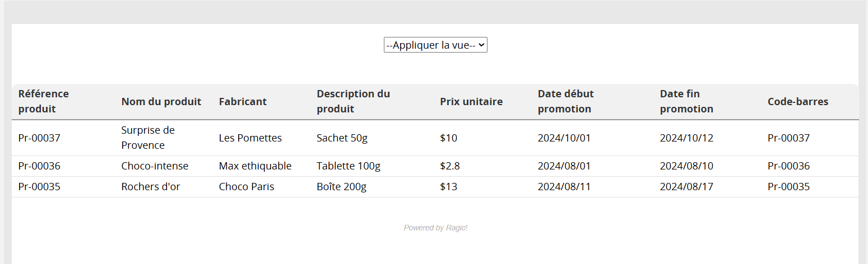Click the Choco-intense product cell
This screenshot has width=868, height=264.
tap(155, 166)
